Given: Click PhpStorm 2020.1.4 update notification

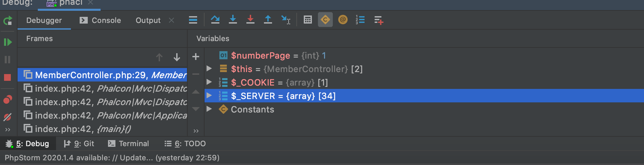Looking at the screenshot, I should pos(112,158).
